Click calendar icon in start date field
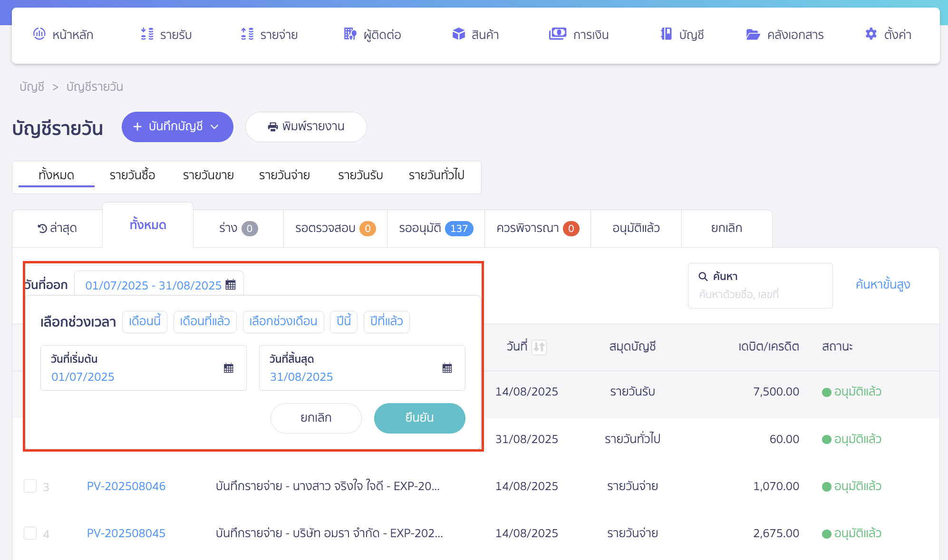 click(228, 368)
